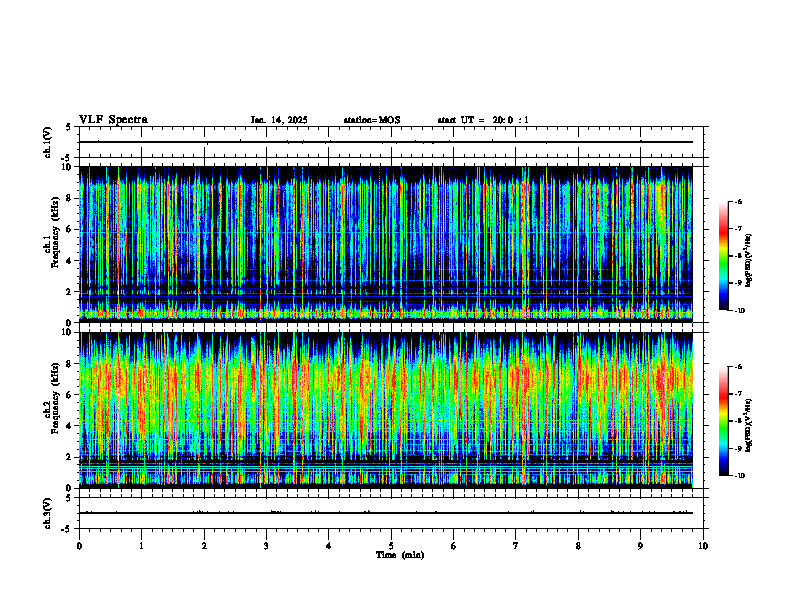Click the ch.1 voltage waveform trace

tap(386, 142)
